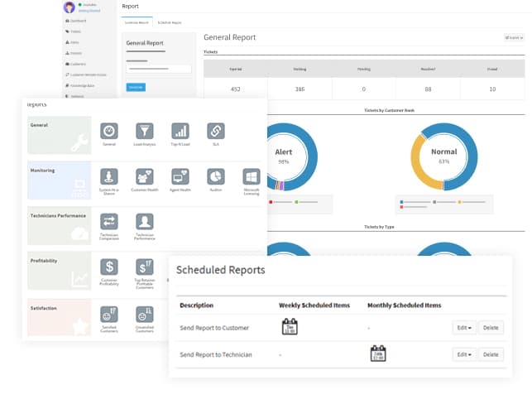Select the Agent Health monitor icon
This screenshot has width=532, height=404.
pos(180,176)
